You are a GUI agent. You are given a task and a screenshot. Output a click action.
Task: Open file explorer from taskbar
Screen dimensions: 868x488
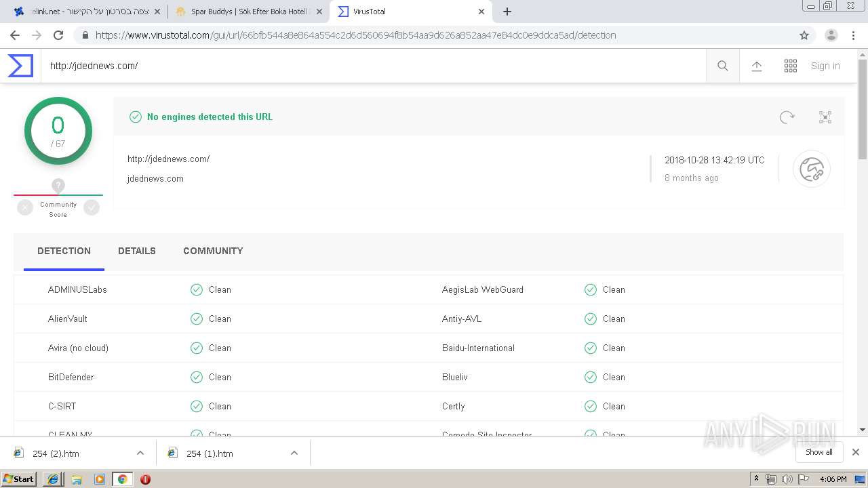[77, 479]
